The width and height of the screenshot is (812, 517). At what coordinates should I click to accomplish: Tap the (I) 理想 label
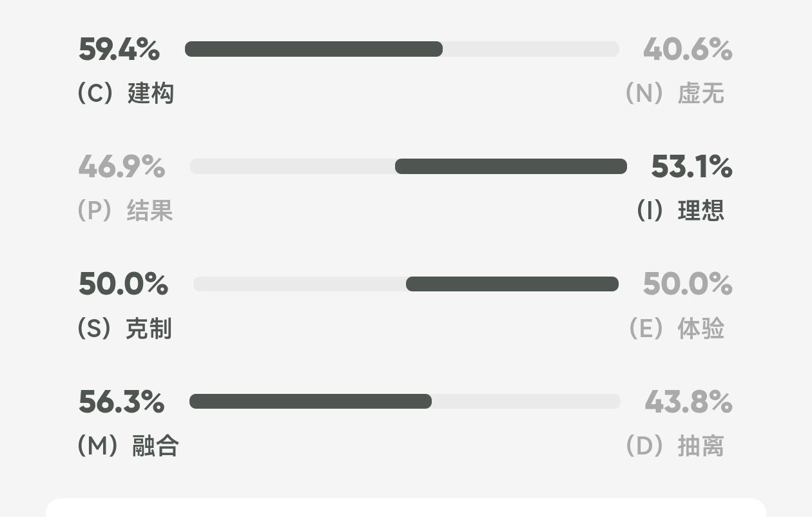[x=680, y=211]
